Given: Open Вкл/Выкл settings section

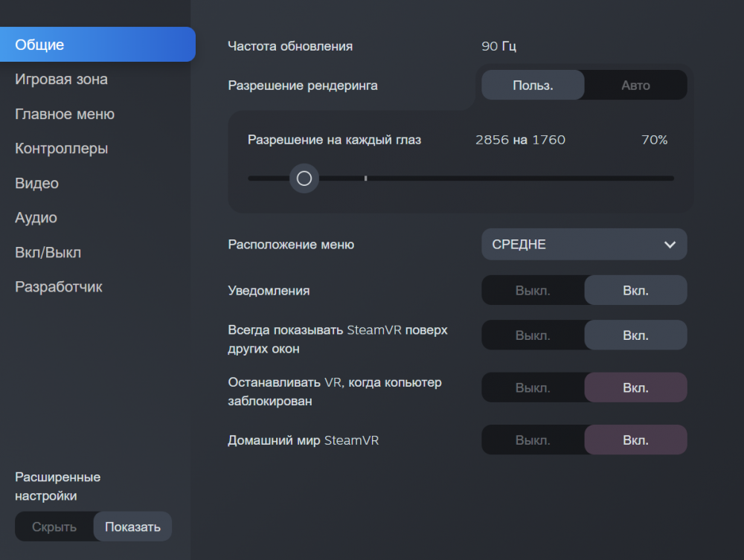Looking at the screenshot, I should point(48,253).
